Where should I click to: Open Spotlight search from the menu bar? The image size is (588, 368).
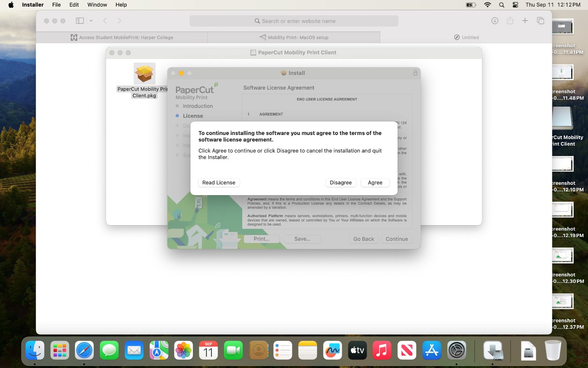tap(501, 5)
